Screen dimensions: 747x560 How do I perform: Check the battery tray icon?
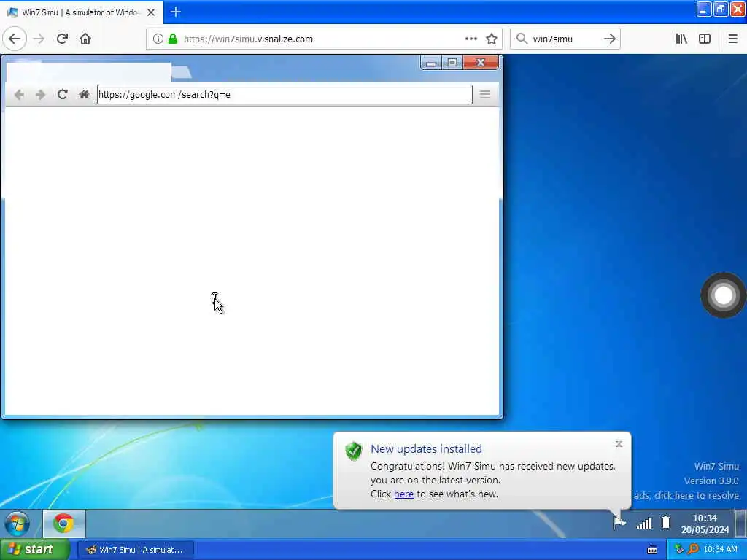click(x=666, y=524)
